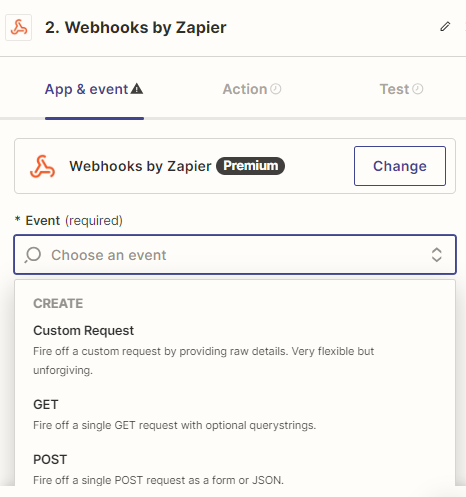Click the magnifier icon in event field
The width and height of the screenshot is (466, 497).
click(x=33, y=255)
